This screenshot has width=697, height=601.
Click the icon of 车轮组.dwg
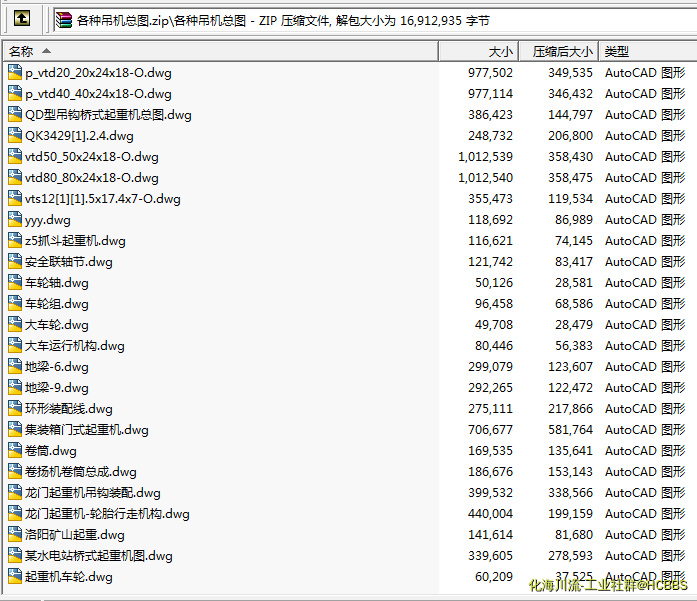click(15, 304)
